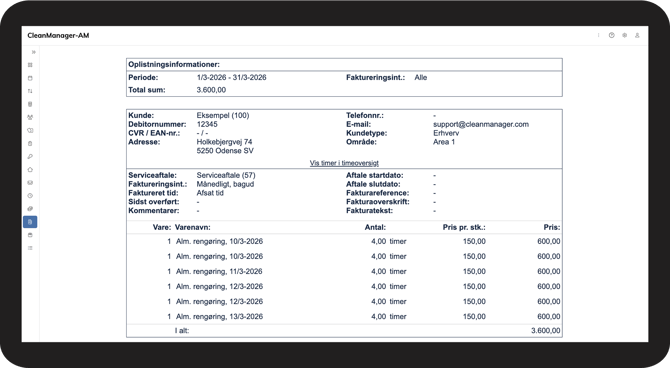Click the database cylinder sidebar icon
This screenshot has width=670, height=368.
click(30, 104)
